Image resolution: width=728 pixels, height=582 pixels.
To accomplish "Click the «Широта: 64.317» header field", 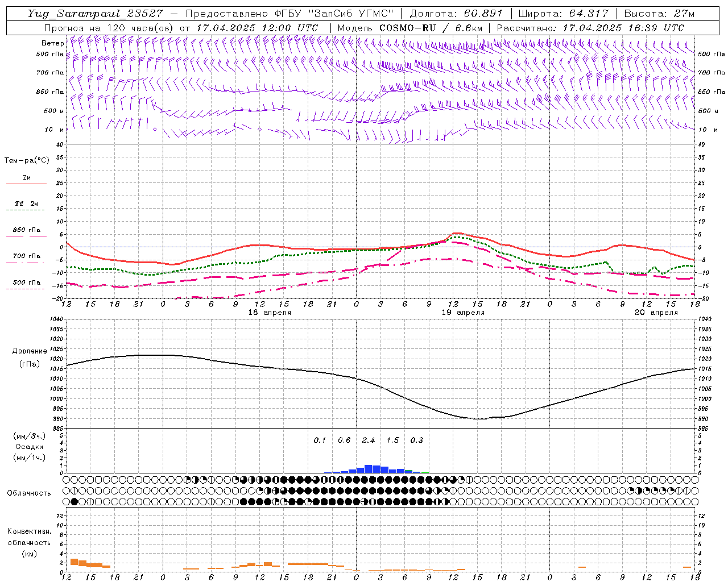I will 563,14.
